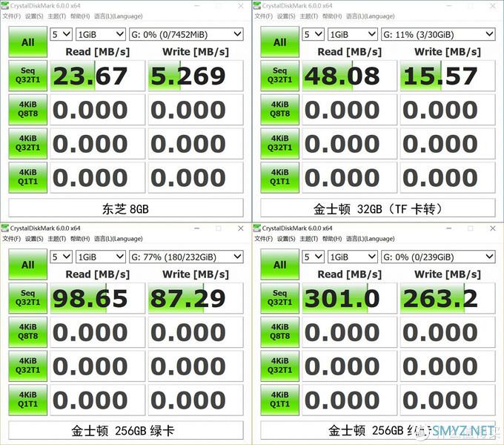The width and height of the screenshot is (504, 445).
Task: Start the 4KiB Q32T1 test in the 0/239GiB window
Action: click(280, 366)
